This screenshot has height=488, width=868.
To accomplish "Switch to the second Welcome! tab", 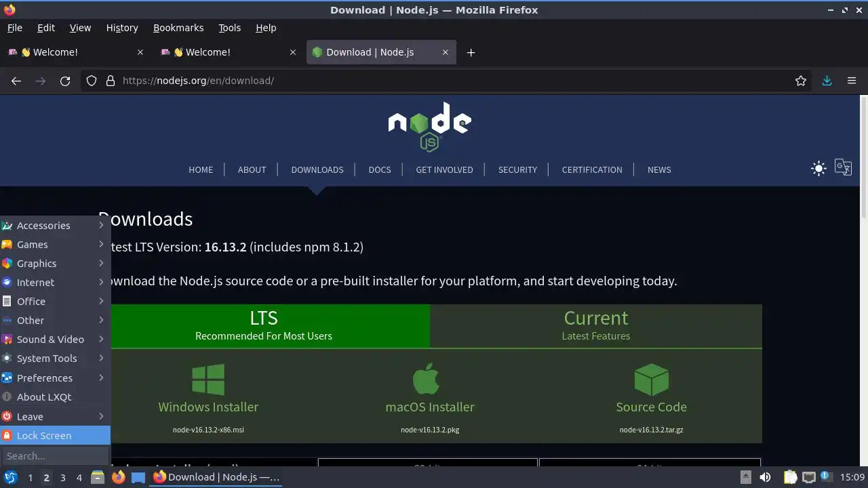I will tap(228, 52).
